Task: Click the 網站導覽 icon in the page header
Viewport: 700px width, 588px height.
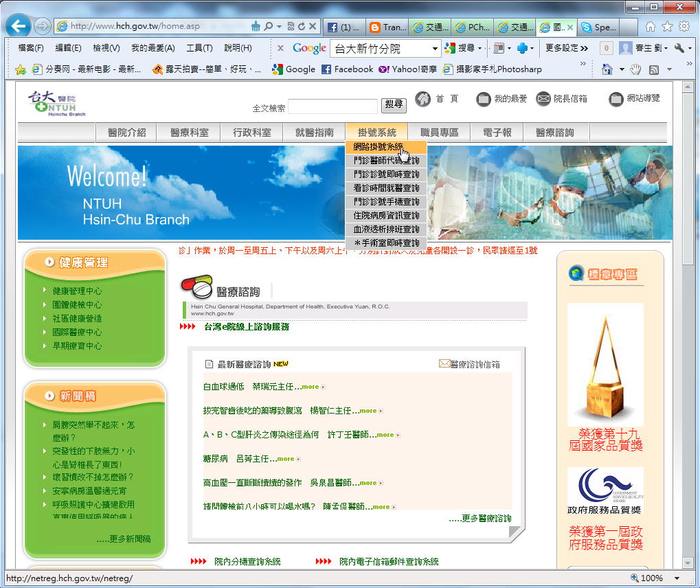Action: (x=616, y=99)
